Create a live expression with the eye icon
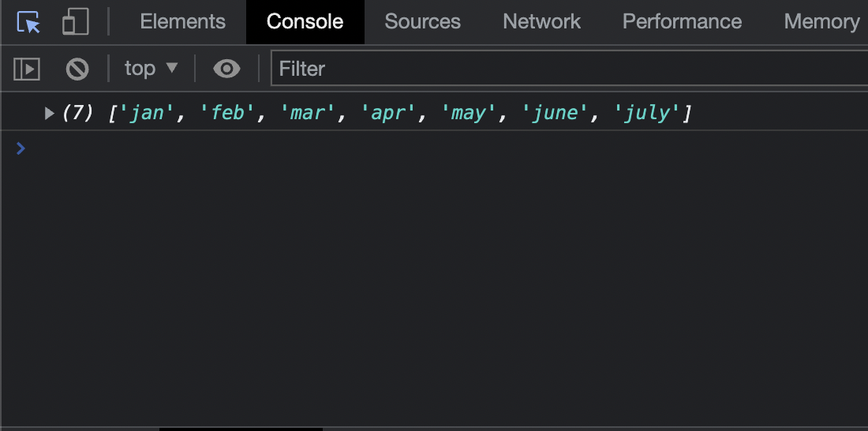868x431 pixels. pos(227,69)
